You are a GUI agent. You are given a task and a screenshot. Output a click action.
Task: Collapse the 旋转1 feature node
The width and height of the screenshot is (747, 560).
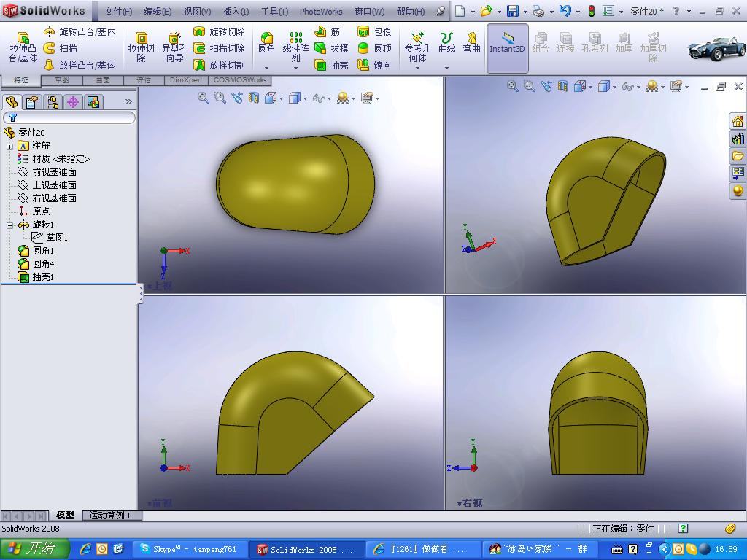[x=9, y=225]
